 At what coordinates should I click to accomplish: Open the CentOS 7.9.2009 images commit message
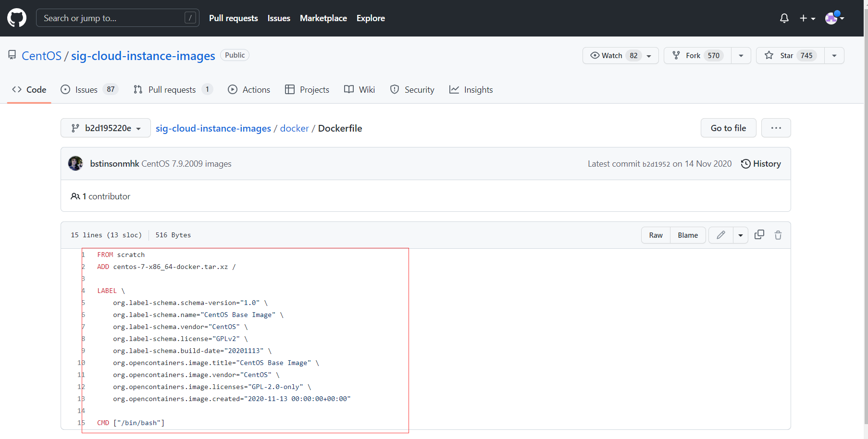click(186, 164)
